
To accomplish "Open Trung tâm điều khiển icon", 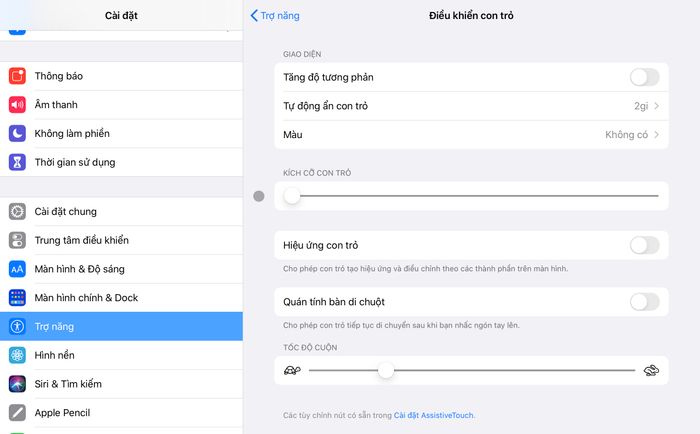I will [x=18, y=240].
